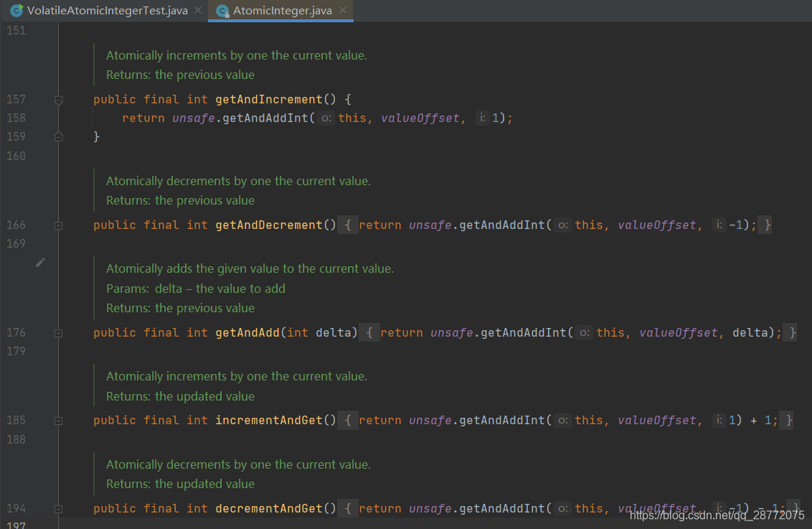Click the opening brace placeholder of folded getAndDecrement
Screen dimensions: 812x529
pos(348,225)
